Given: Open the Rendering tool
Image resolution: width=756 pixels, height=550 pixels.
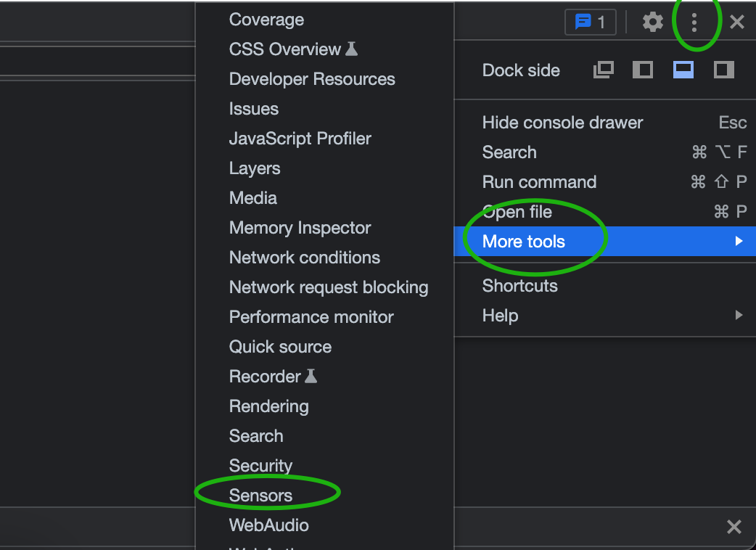Looking at the screenshot, I should (x=268, y=406).
